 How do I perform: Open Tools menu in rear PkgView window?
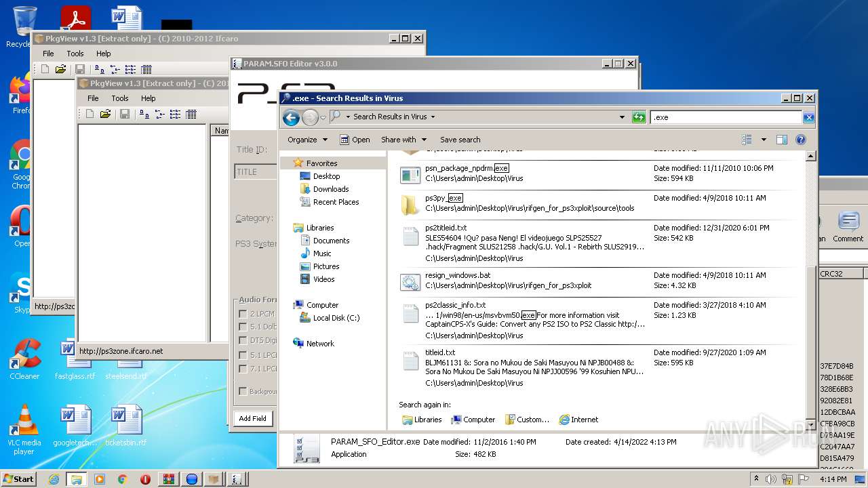[75, 54]
